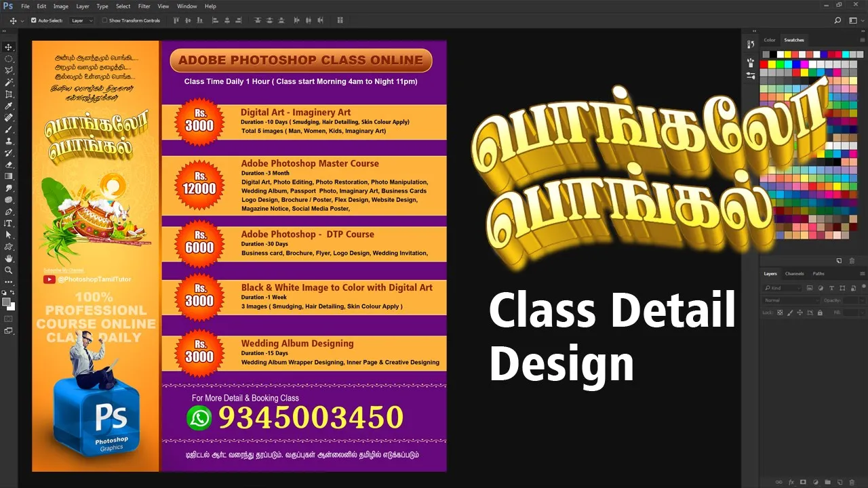Select the History Brush tool

[x=9, y=152]
